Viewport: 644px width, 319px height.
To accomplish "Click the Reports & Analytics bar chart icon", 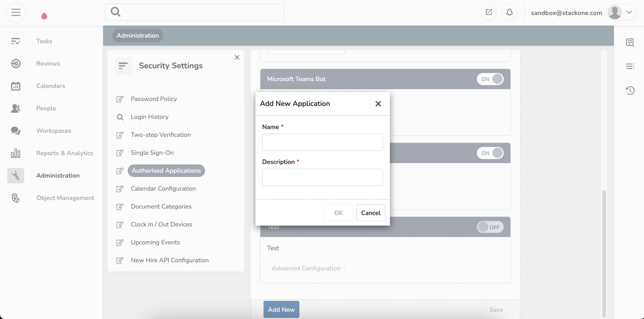I will pyautogui.click(x=16, y=153).
